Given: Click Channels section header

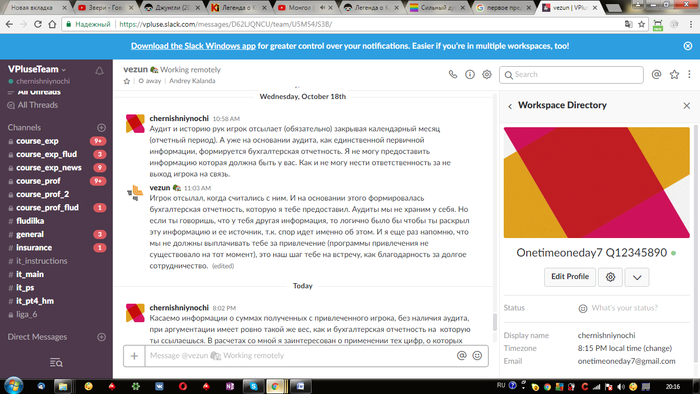Looking at the screenshot, I should (x=24, y=128).
